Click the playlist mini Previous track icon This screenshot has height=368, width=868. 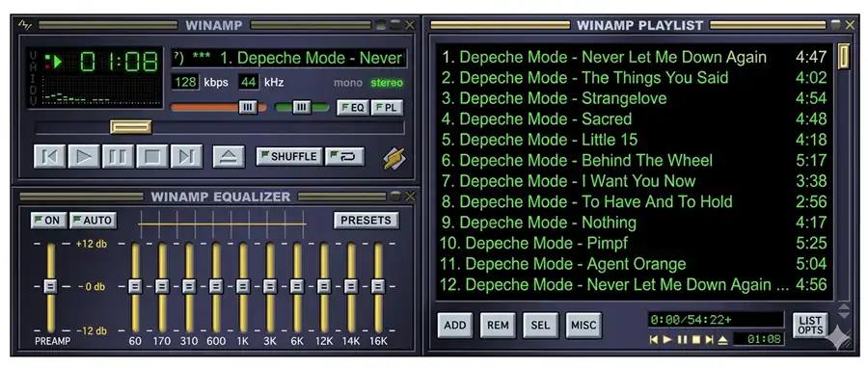654,339
